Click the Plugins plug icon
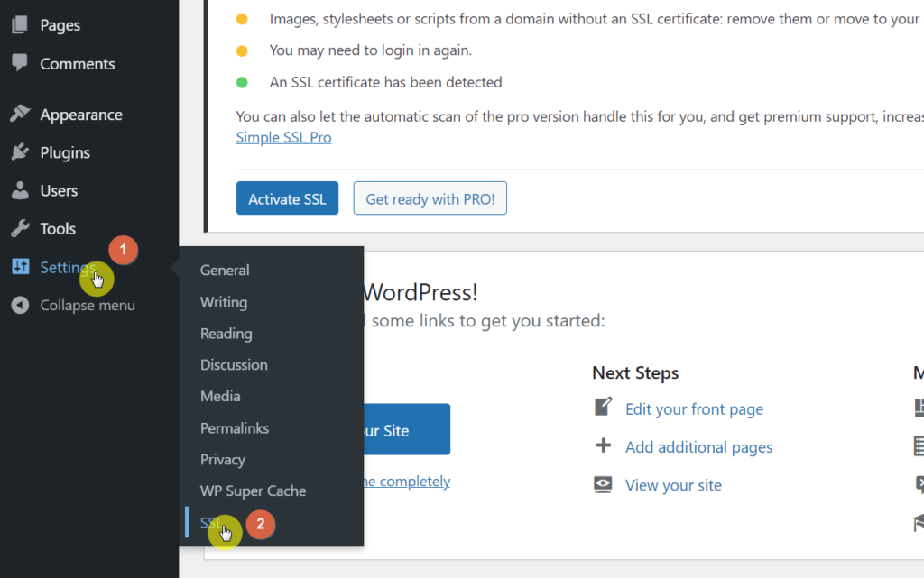 [x=20, y=151]
